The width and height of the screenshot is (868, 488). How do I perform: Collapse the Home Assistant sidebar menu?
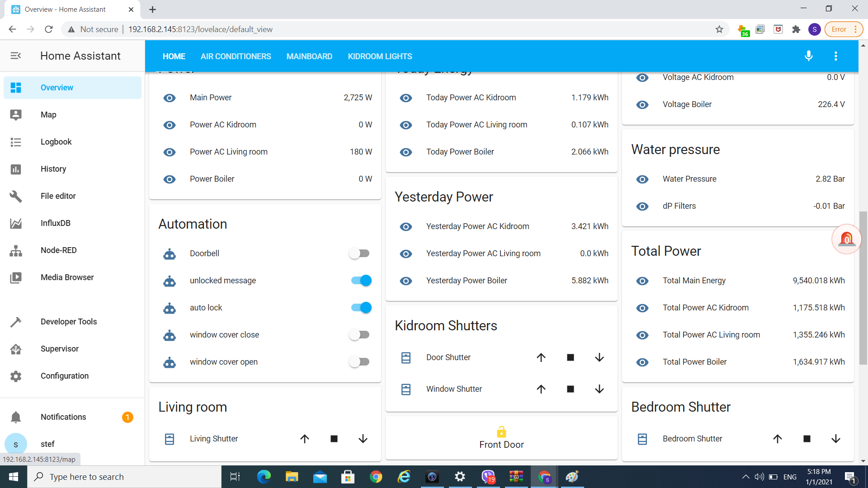pyautogui.click(x=16, y=56)
